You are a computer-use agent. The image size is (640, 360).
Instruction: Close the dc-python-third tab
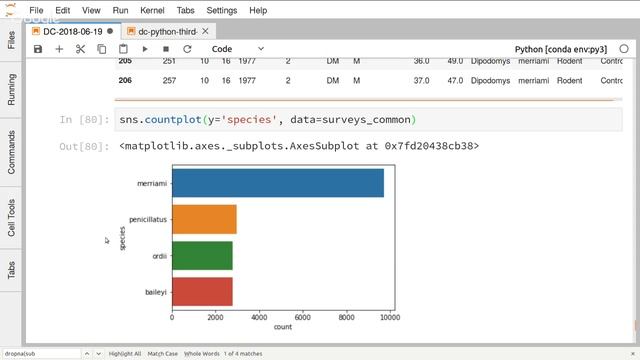[205, 31]
